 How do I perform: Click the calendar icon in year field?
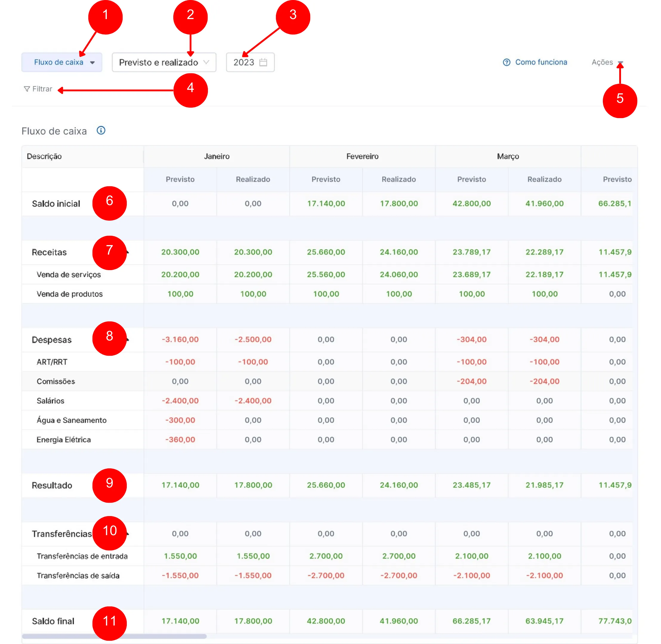tap(263, 63)
